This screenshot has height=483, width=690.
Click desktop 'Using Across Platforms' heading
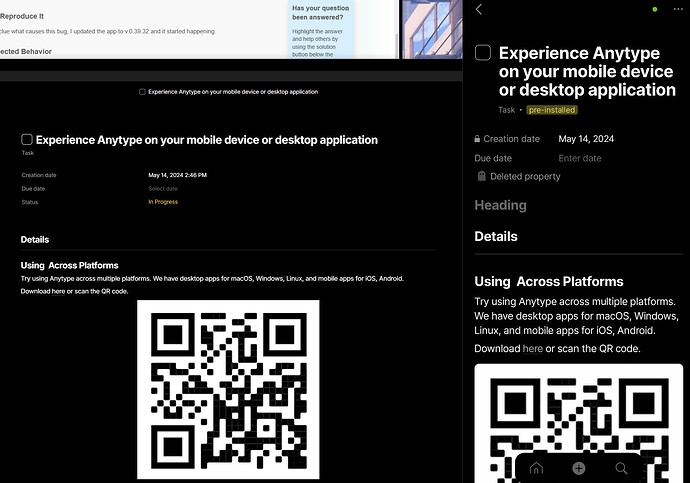click(x=70, y=265)
